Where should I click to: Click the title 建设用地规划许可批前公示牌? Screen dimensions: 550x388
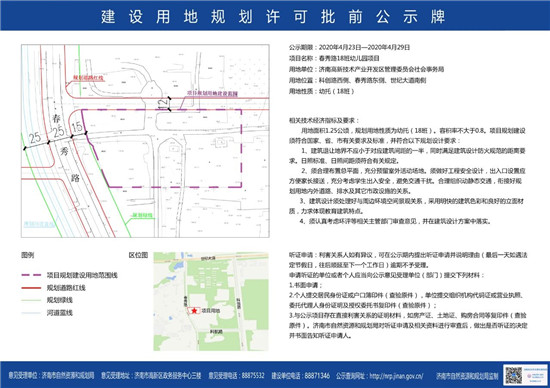pyautogui.click(x=273, y=16)
